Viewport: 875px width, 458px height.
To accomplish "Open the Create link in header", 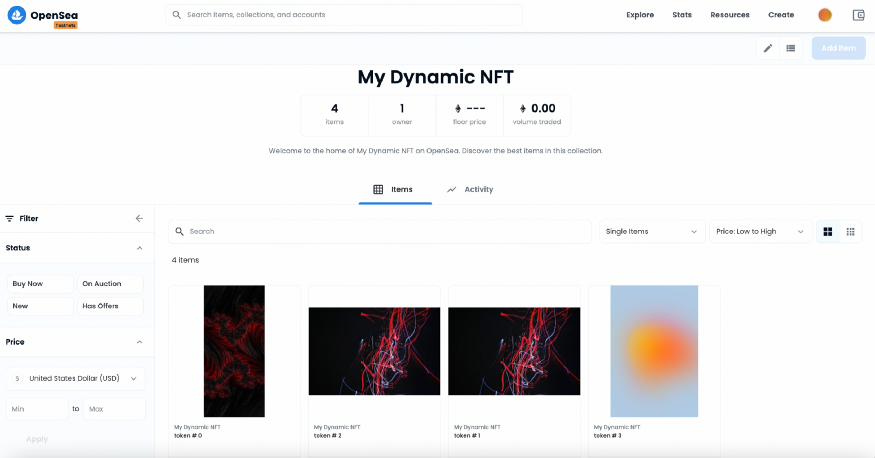I will tap(781, 15).
